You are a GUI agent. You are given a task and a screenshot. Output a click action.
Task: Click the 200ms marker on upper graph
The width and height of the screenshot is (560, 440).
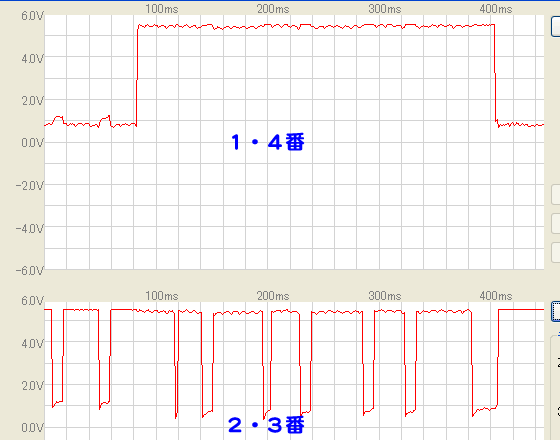273,9
